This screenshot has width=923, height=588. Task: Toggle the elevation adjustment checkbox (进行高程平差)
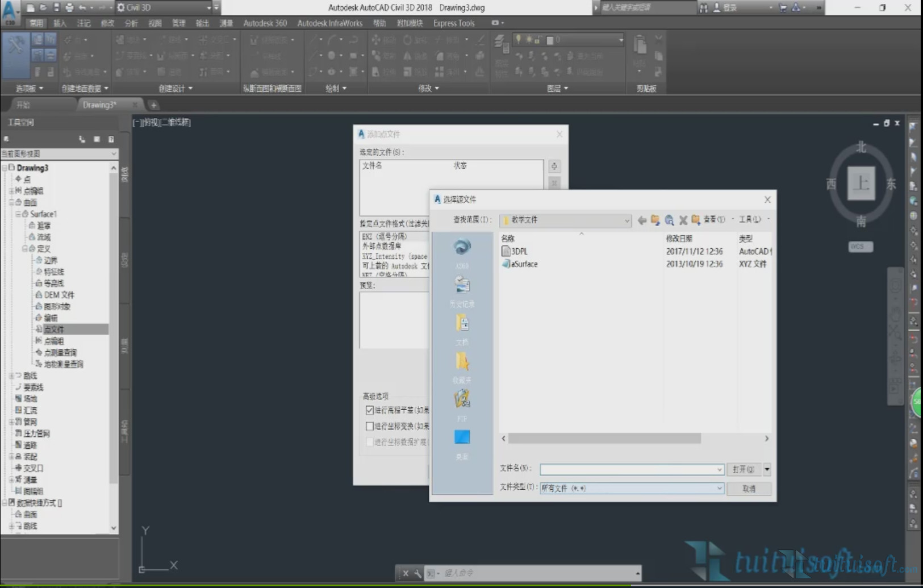point(370,410)
